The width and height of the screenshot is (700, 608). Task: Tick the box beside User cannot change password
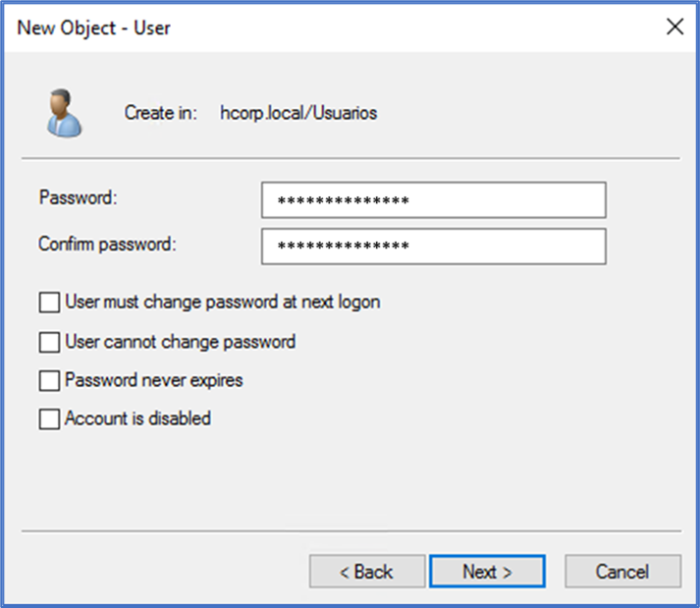[x=49, y=343]
